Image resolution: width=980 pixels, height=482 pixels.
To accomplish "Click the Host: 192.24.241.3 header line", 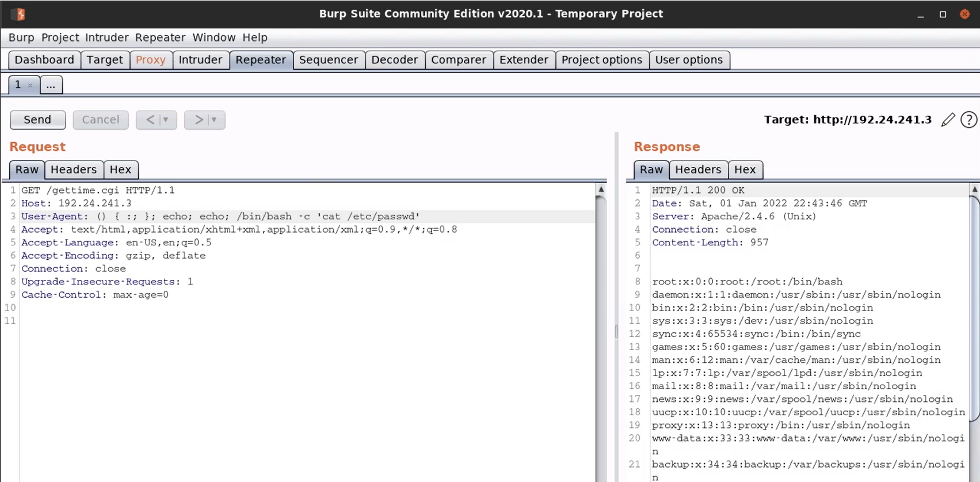I will point(77,203).
